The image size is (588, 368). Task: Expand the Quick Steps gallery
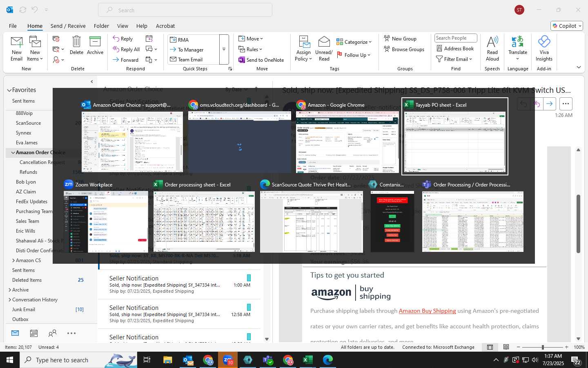224,49
